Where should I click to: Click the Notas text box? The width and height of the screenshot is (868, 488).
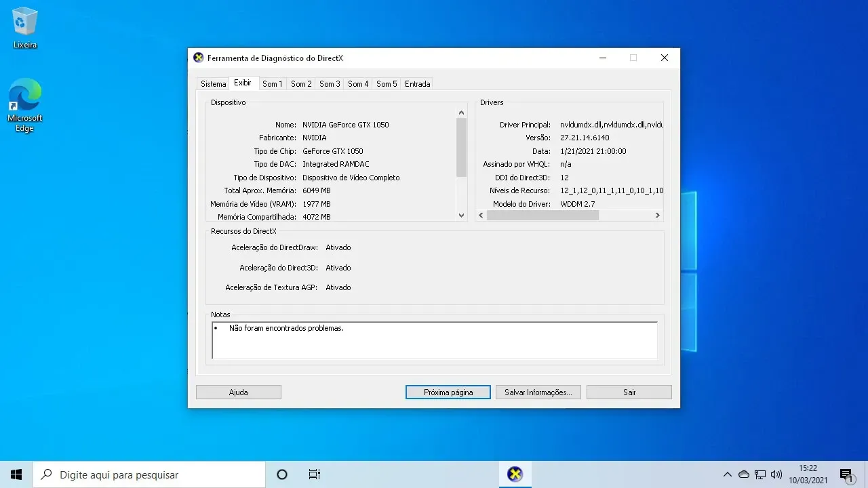[435, 340]
